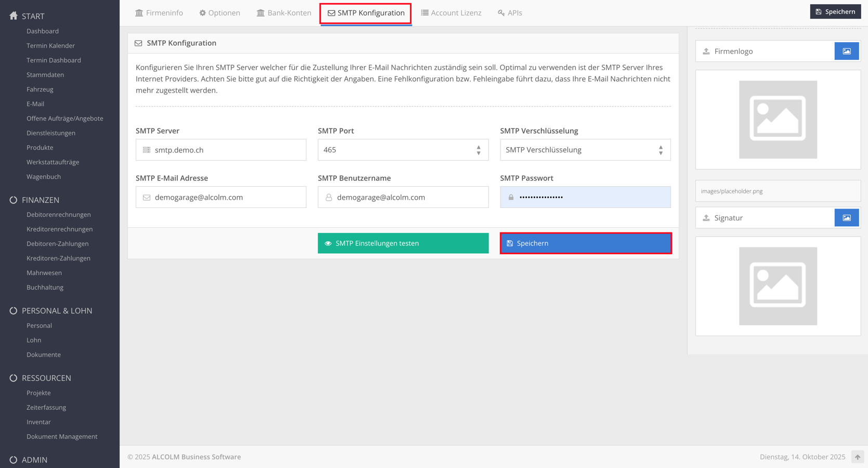Click the START home icon in sidebar

tap(14, 16)
